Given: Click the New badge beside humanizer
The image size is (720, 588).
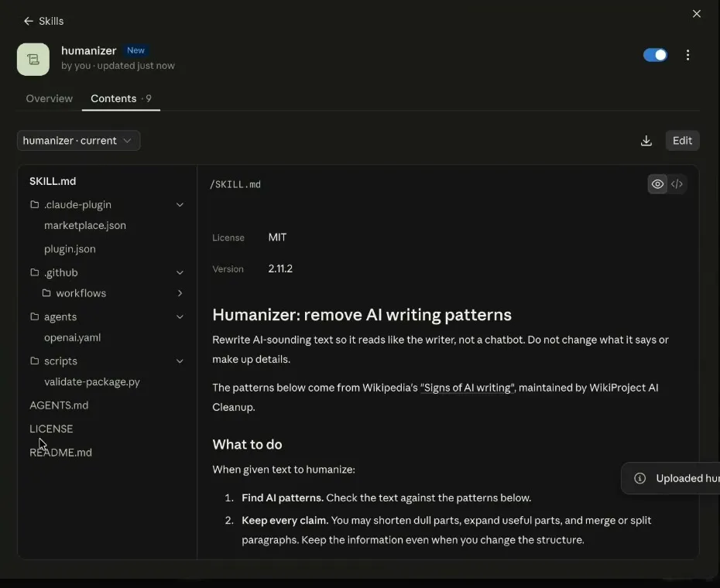Looking at the screenshot, I should 135,50.
